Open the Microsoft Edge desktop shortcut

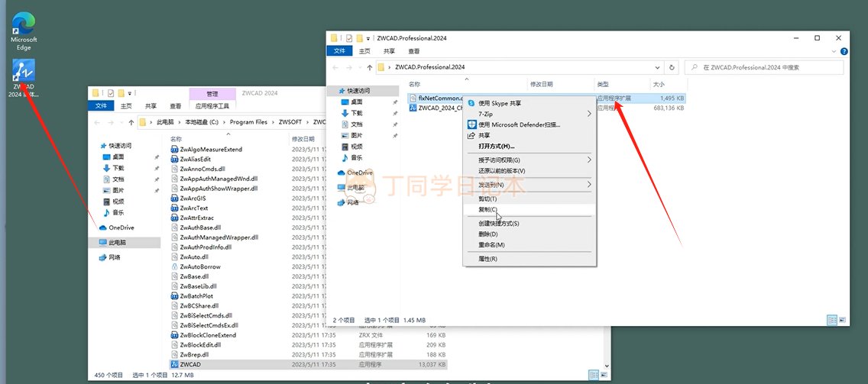(x=24, y=31)
